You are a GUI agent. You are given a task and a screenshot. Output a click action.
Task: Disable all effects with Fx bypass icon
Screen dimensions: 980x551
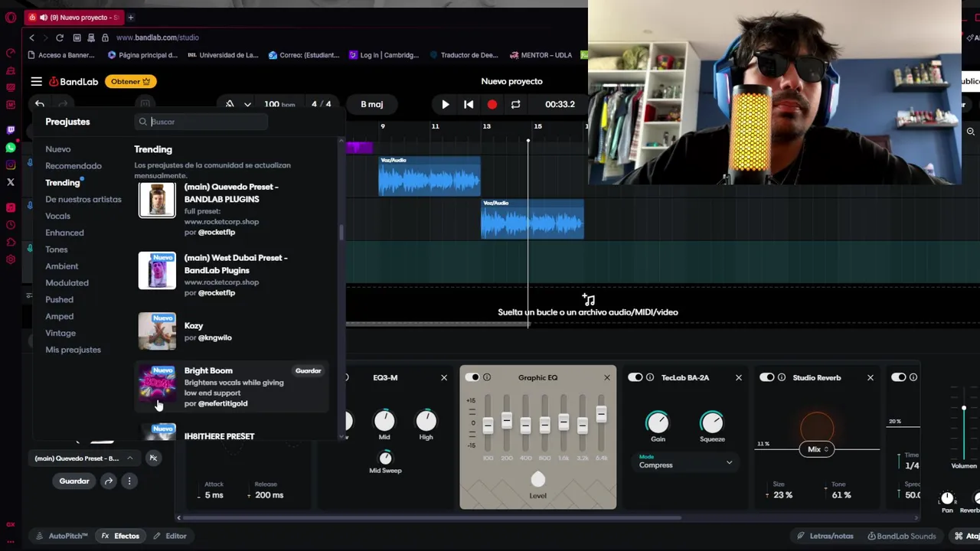[x=153, y=458]
